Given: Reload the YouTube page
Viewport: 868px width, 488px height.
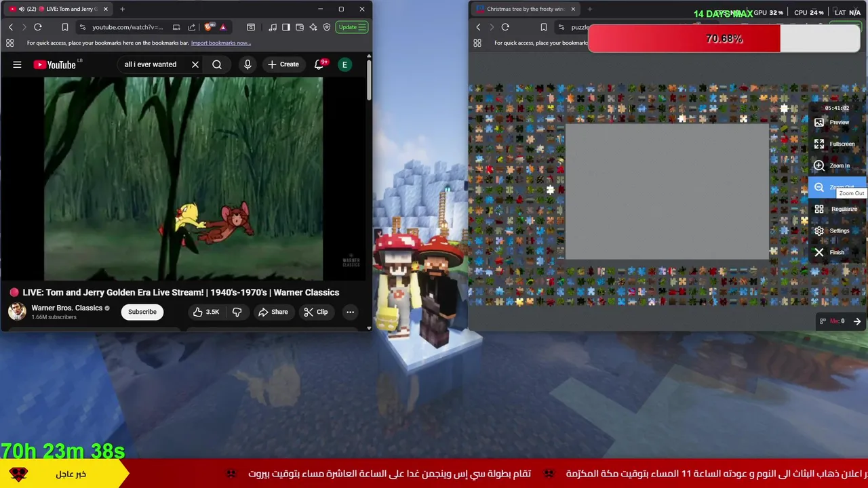Looking at the screenshot, I should click(x=38, y=27).
